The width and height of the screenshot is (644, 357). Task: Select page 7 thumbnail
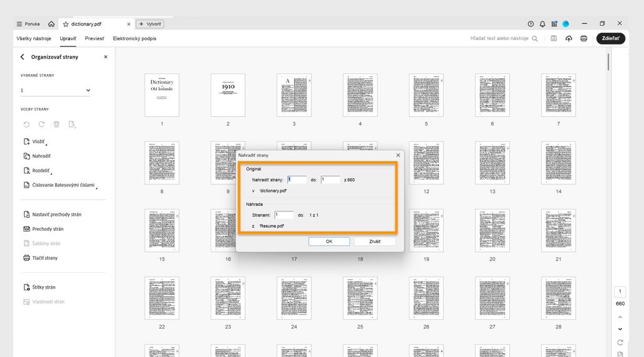559,95
